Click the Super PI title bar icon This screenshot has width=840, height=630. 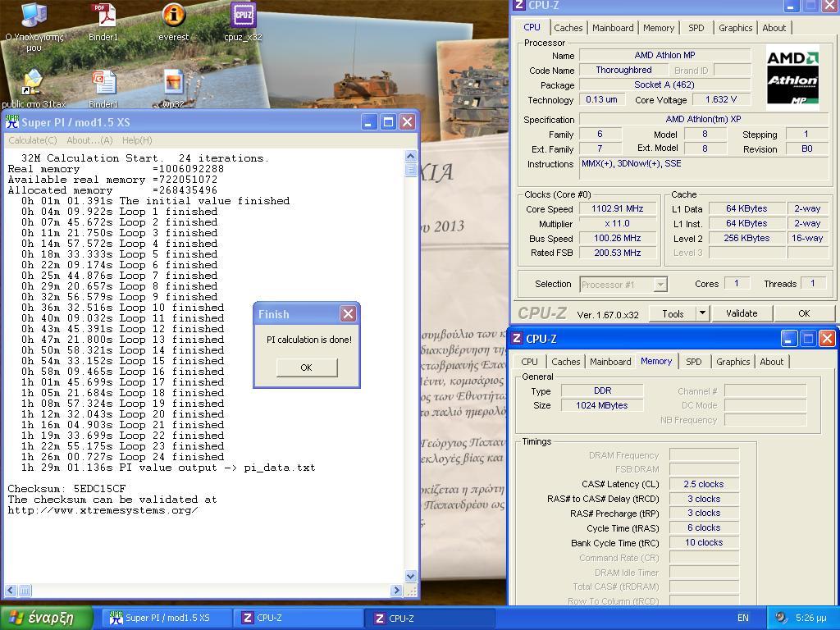click(11, 122)
